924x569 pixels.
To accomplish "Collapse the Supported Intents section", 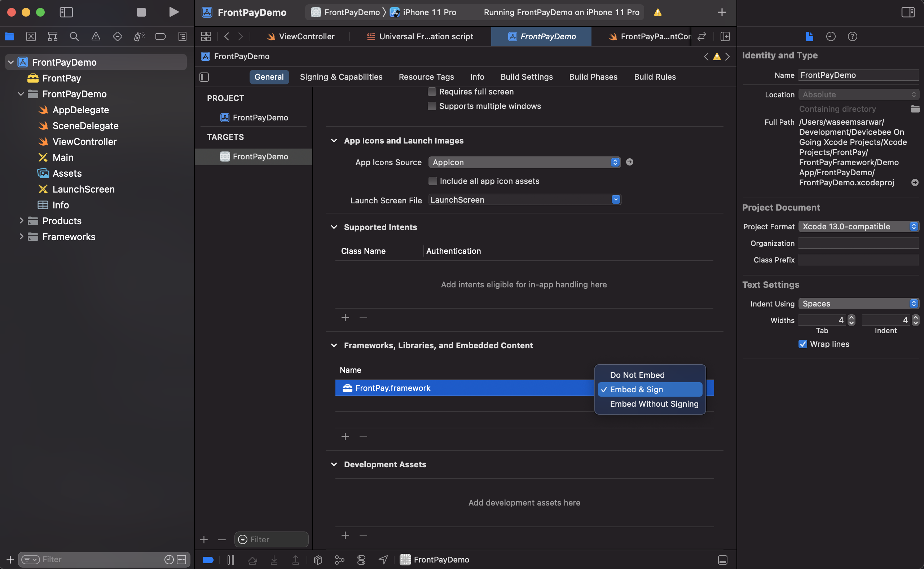I will click(x=334, y=227).
